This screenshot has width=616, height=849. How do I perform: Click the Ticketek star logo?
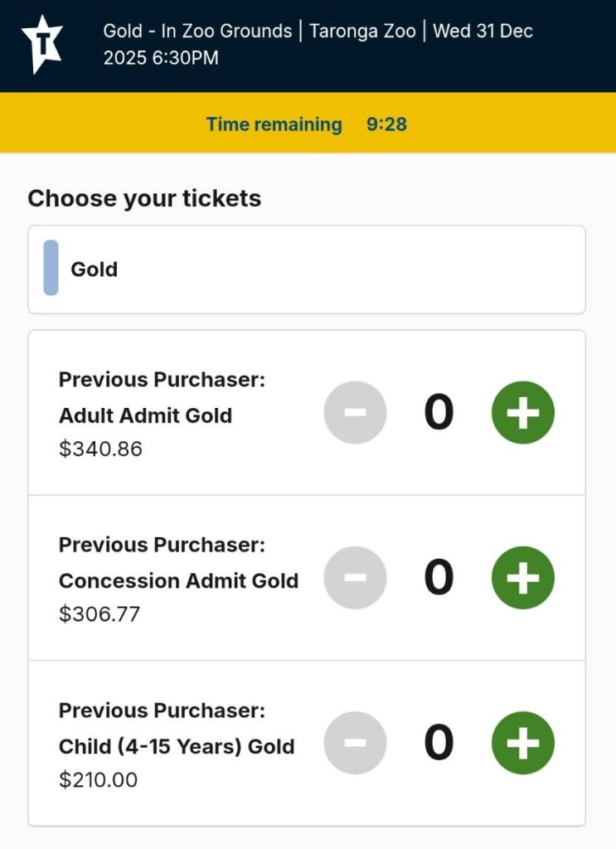point(41,44)
